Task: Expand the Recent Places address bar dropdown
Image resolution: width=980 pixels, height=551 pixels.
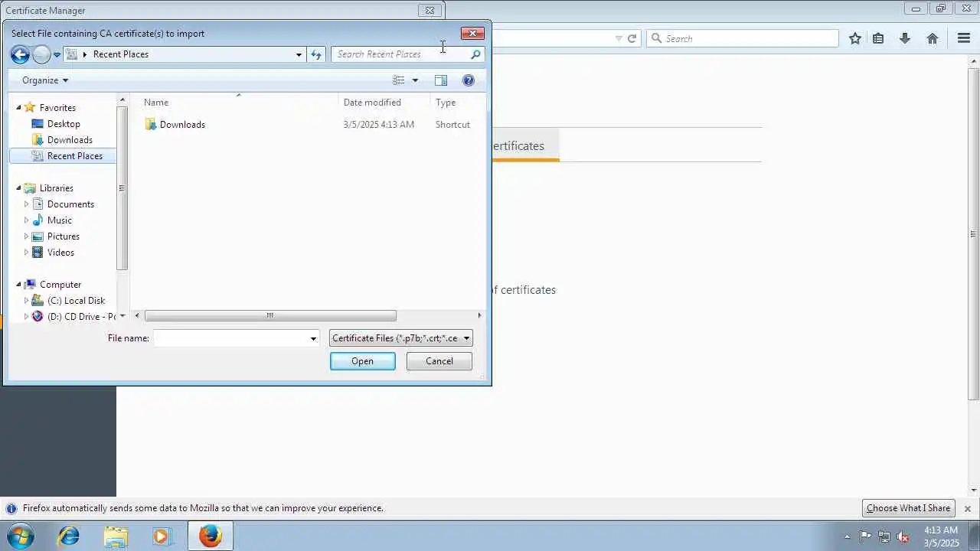Action: (x=299, y=54)
